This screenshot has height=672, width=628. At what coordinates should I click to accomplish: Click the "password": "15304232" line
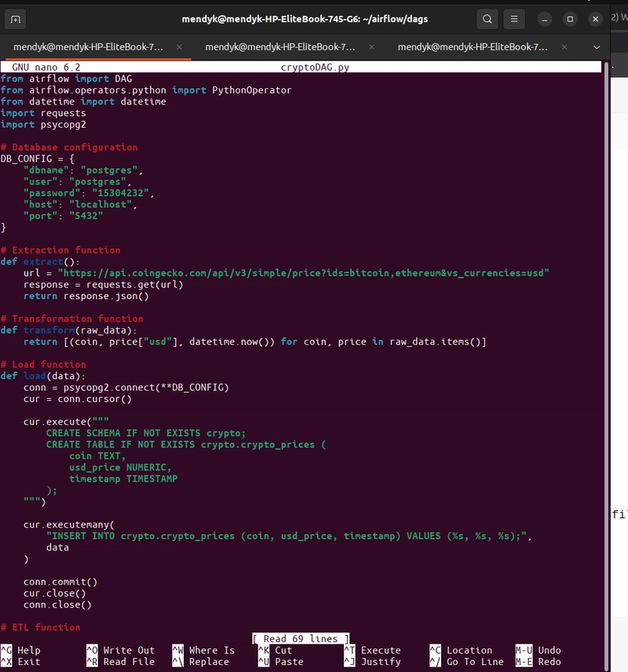89,193
